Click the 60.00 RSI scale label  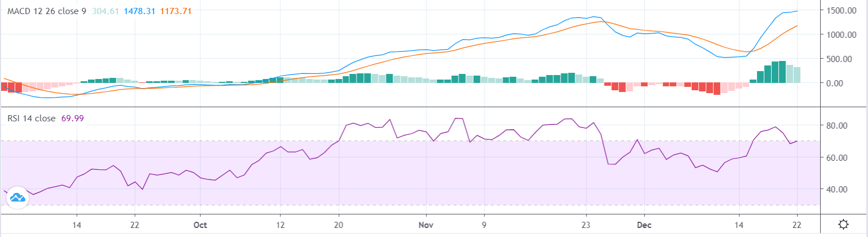(844, 157)
